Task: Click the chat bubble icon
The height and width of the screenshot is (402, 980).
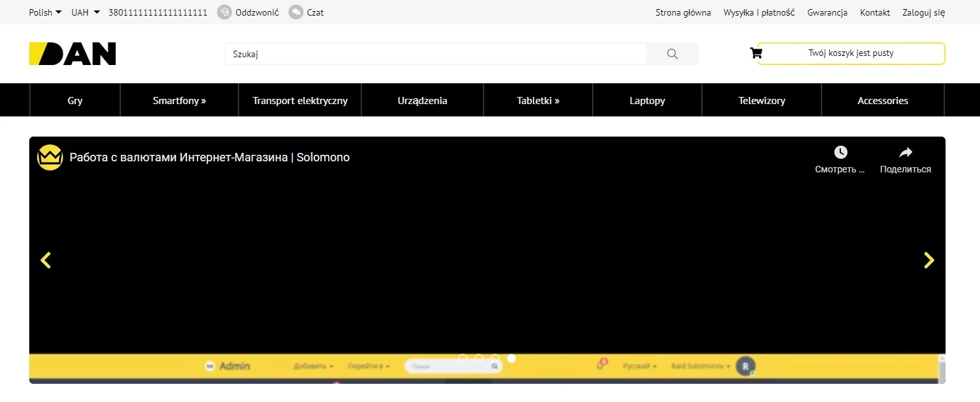Action: click(296, 12)
